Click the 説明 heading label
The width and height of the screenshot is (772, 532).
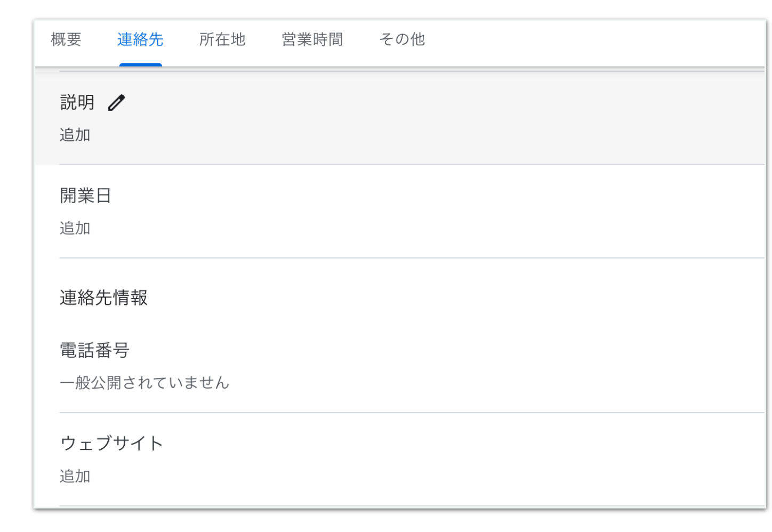[77, 102]
